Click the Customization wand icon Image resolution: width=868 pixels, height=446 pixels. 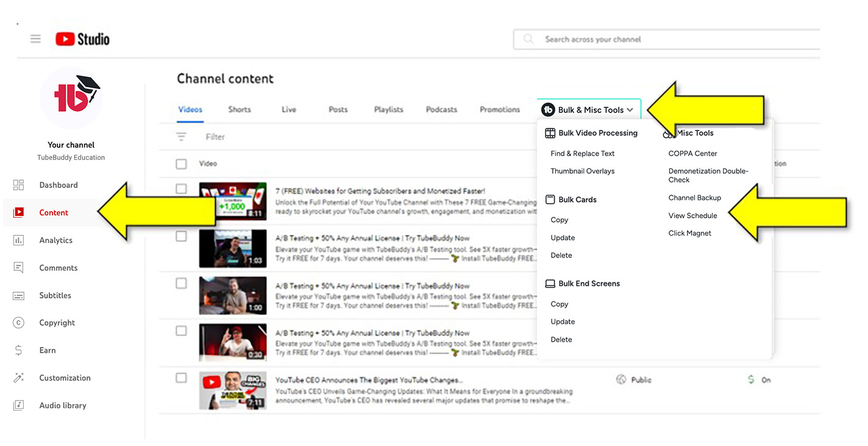pyautogui.click(x=18, y=378)
